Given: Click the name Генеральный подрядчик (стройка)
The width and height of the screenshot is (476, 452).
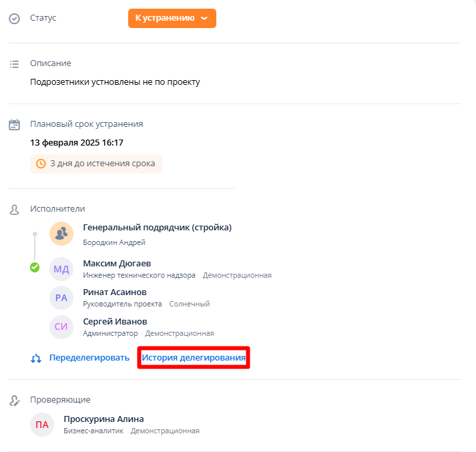Looking at the screenshot, I should pos(157,228).
